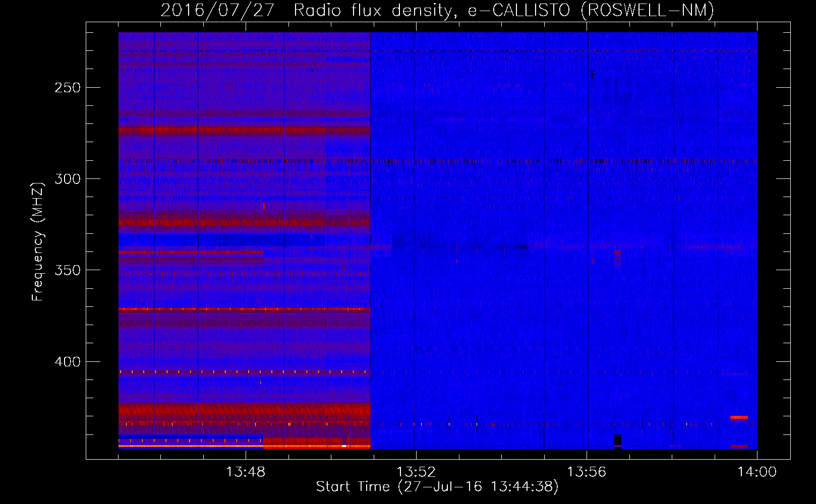Click the 350 frequency tick label
This screenshot has width=816, height=504.
pyautogui.click(x=68, y=270)
